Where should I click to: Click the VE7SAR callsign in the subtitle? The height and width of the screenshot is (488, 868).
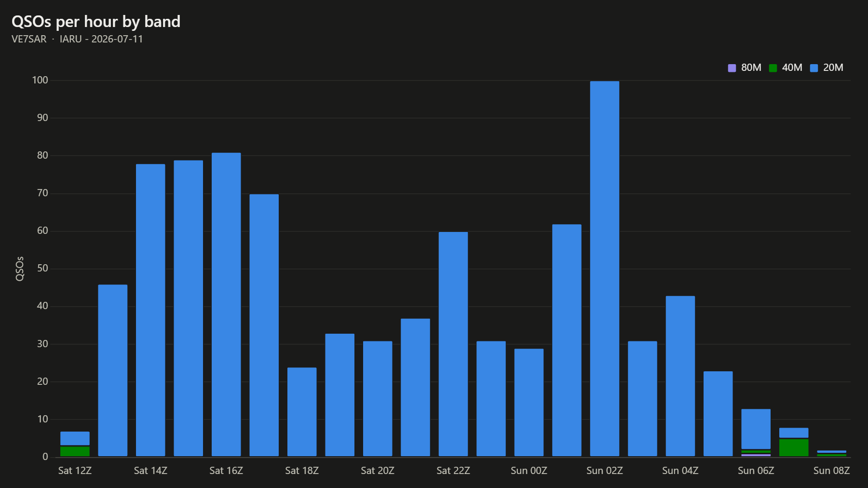point(29,39)
